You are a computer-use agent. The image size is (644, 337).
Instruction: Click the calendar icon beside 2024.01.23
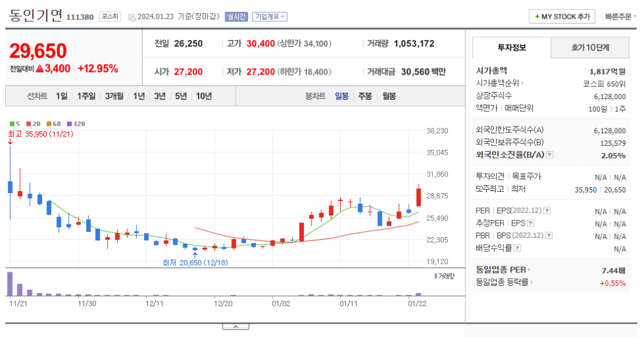[x=132, y=17]
